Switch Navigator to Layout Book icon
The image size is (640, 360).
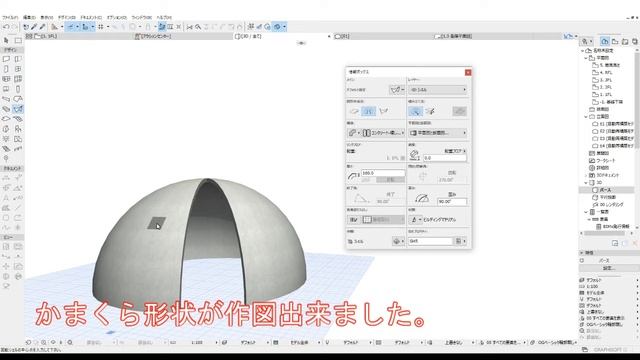coord(624,41)
